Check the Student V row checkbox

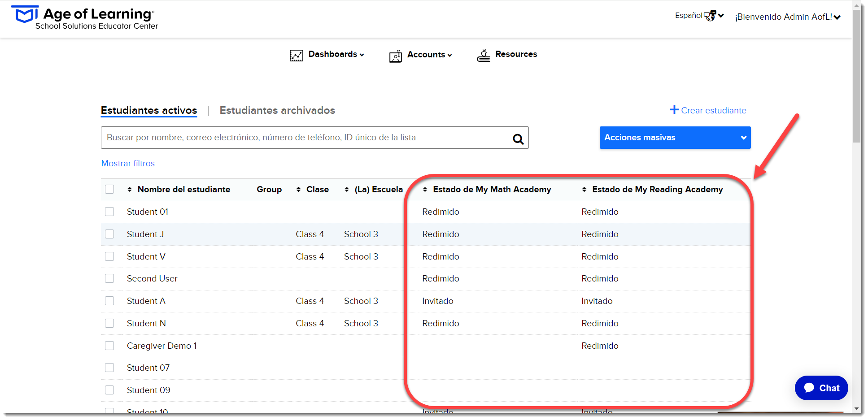click(x=109, y=256)
